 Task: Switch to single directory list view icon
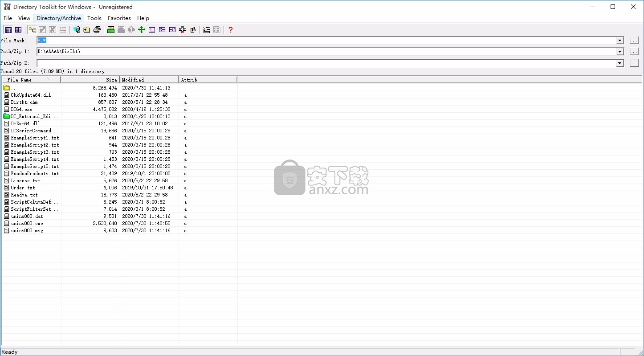pyautogui.click(x=8, y=30)
